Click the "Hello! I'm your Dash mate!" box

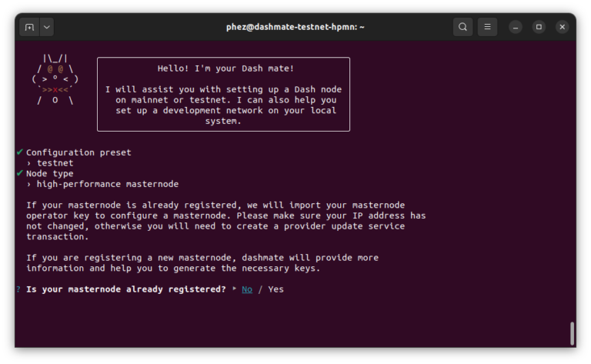pos(223,94)
